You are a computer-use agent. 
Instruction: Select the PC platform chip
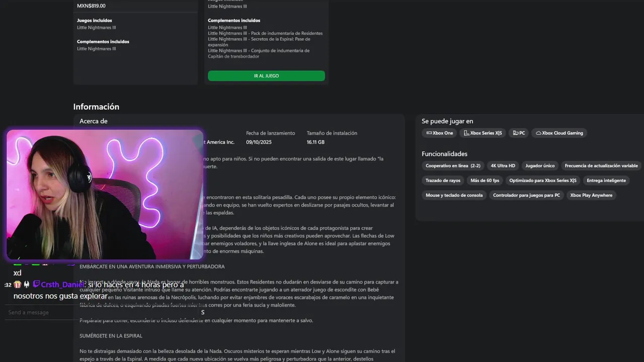(x=519, y=133)
